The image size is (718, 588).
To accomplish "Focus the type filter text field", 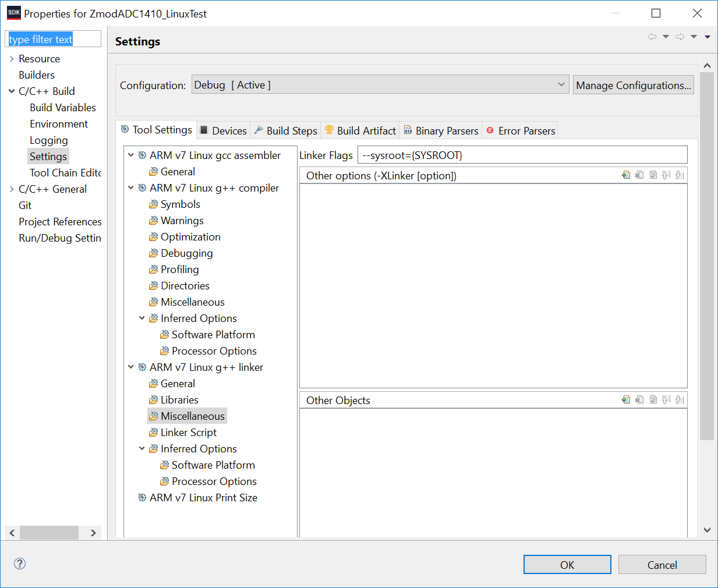I will (x=53, y=39).
